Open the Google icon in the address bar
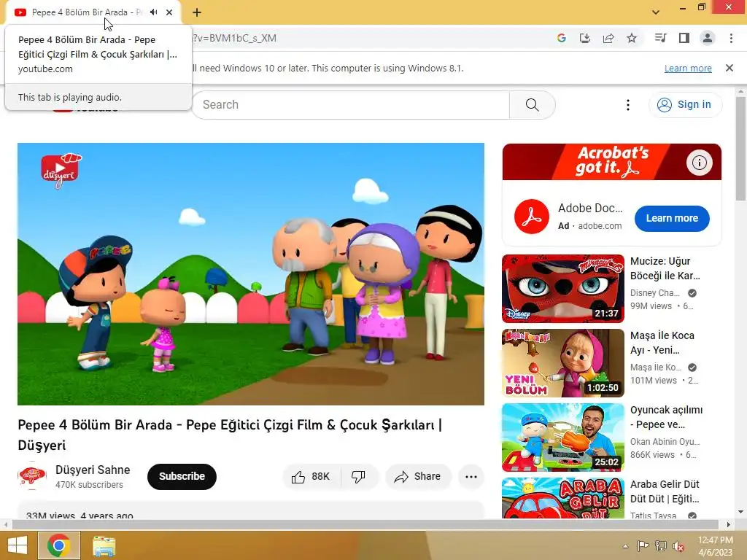The image size is (747, 560). [x=561, y=38]
